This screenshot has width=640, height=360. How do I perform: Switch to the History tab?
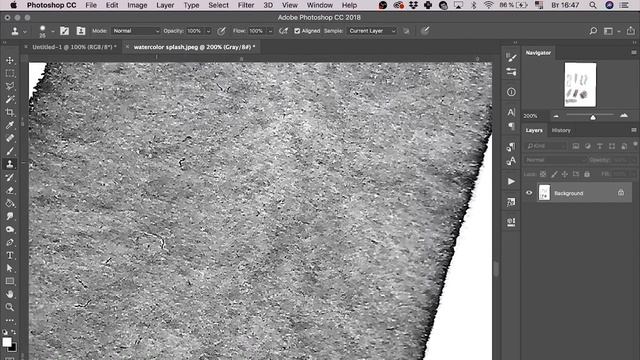(561, 130)
